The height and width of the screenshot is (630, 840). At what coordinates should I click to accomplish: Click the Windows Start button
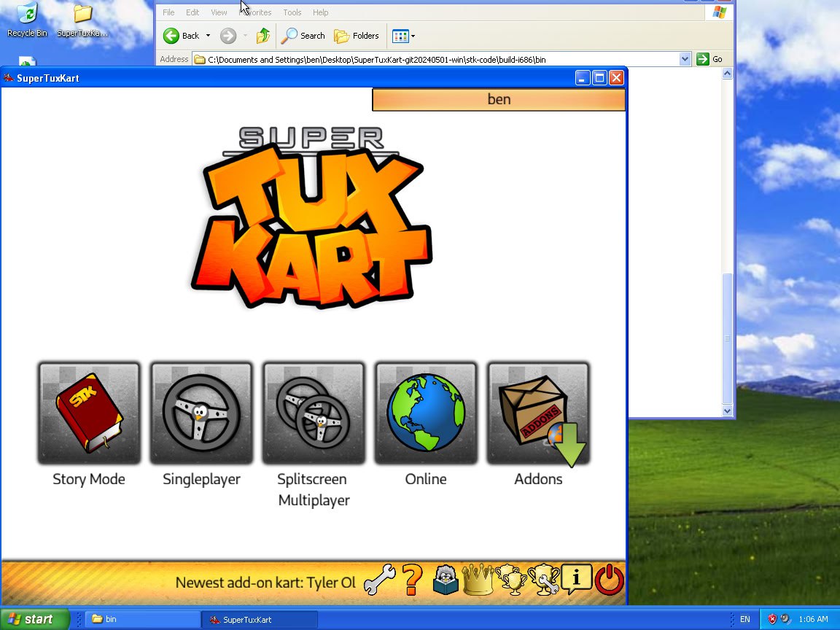34,619
